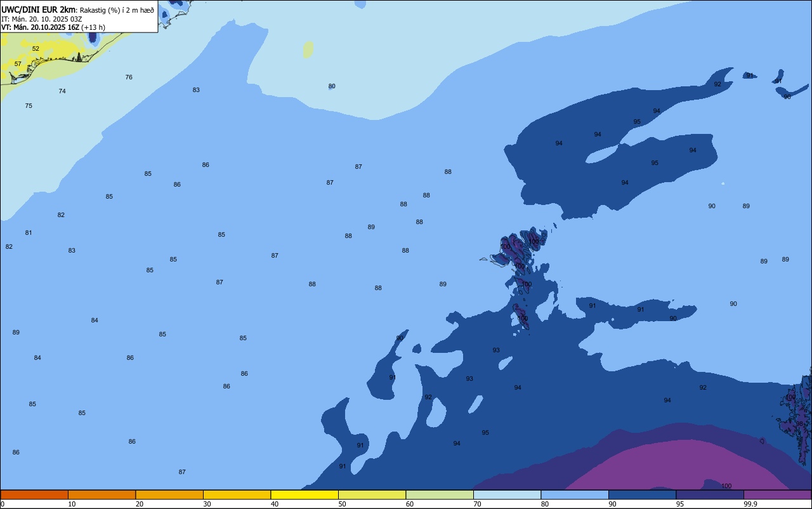
Task: Click the 10–20 orange legend swatch
Action: (x=101, y=494)
